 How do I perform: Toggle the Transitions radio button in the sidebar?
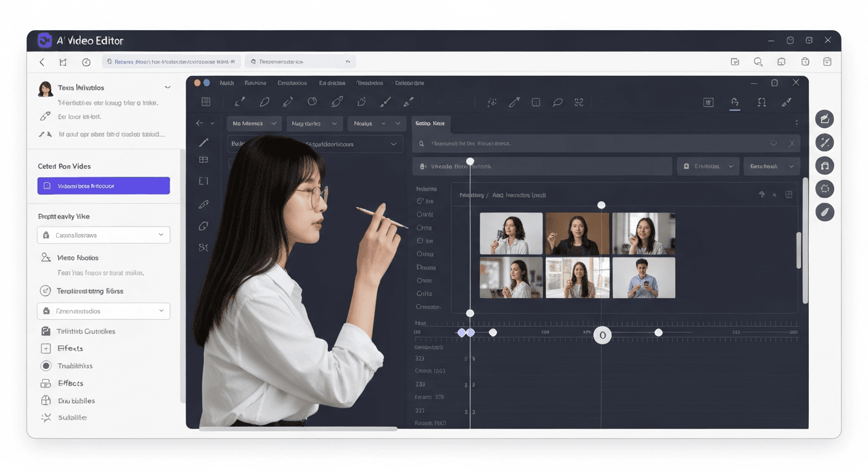(46, 366)
